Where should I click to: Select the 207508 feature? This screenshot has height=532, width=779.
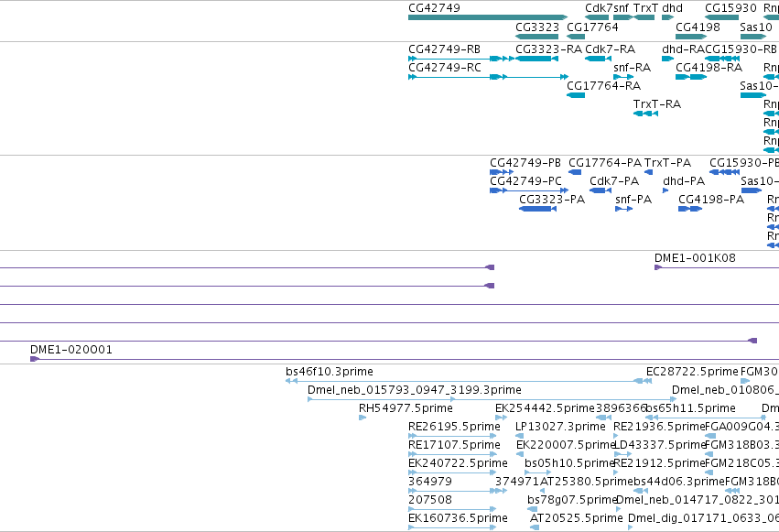coord(452,510)
